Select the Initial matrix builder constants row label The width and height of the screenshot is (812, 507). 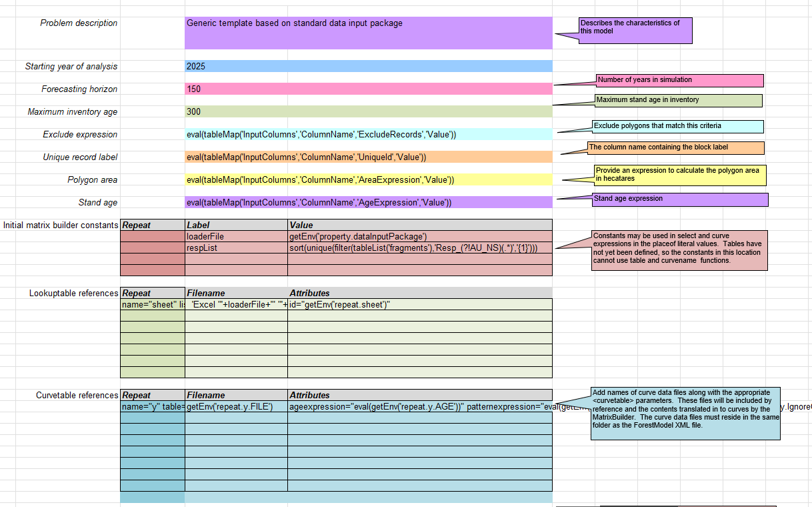point(59,225)
